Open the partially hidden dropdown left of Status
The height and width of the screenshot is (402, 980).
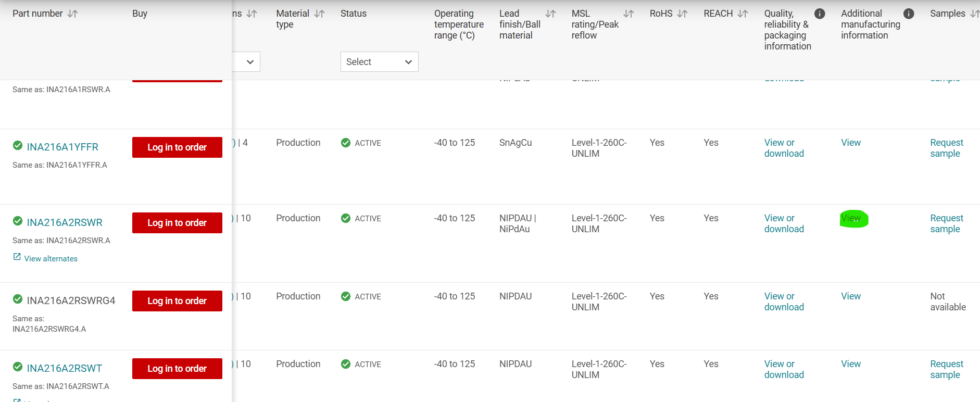246,62
